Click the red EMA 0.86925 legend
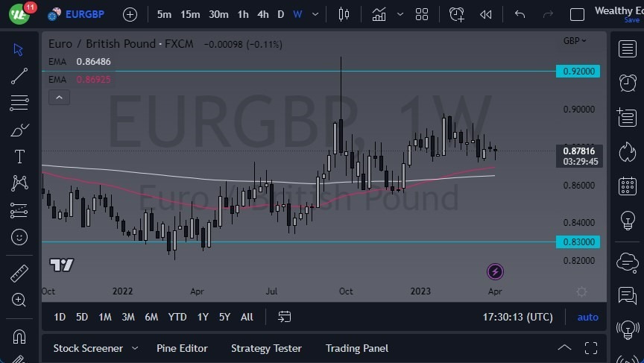The height and width of the screenshot is (363, 644). pos(80,79)
